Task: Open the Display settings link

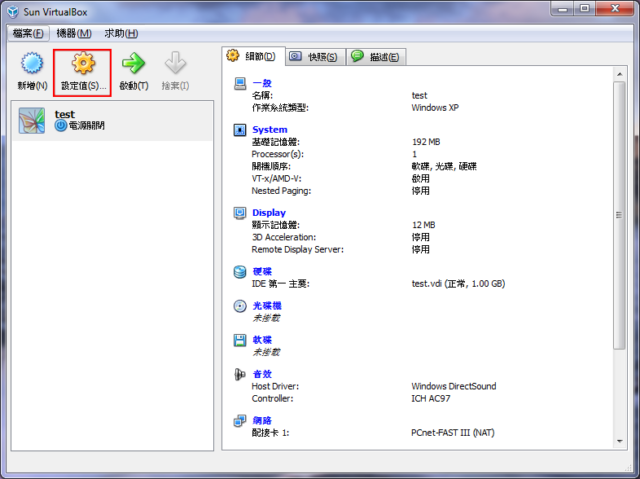Action: (x=269, y=213)
